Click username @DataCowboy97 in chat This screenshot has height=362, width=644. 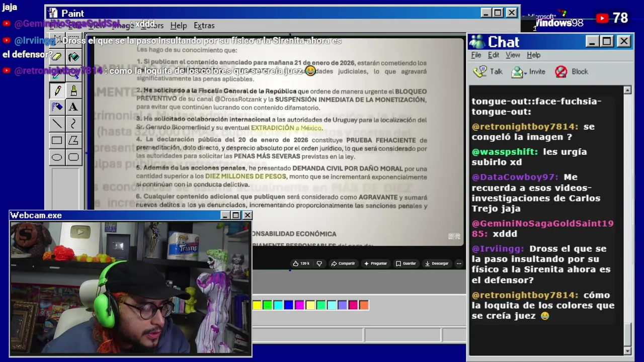coord(515,177)
